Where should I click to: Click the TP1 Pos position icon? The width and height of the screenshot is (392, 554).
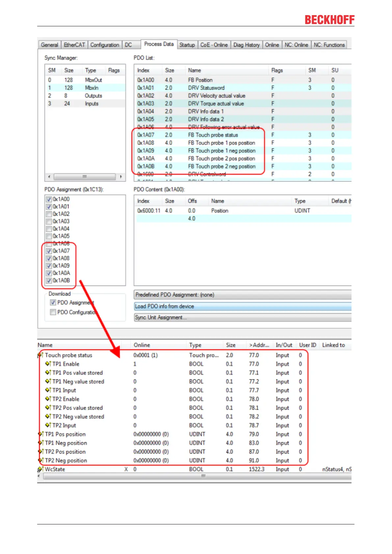coord(41,434)
